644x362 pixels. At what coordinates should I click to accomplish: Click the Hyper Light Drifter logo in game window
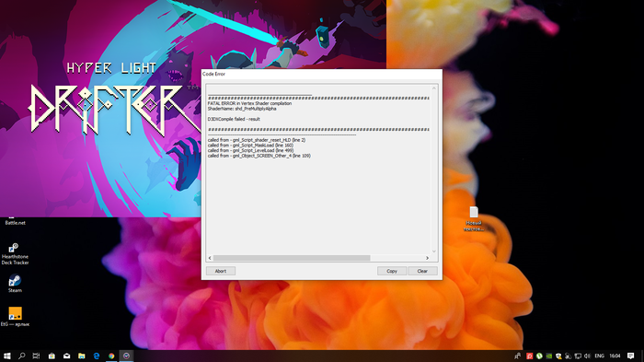click(x=115, y=99)
